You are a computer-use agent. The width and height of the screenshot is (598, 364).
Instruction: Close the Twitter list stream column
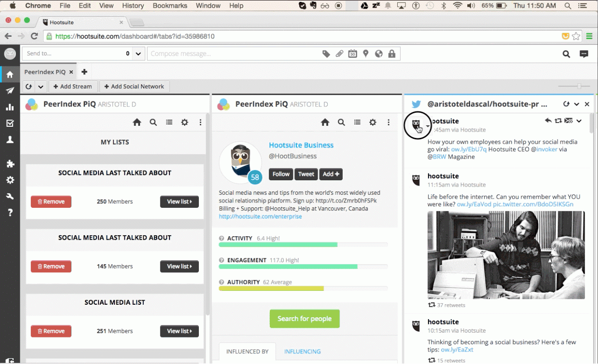[587, 104]
